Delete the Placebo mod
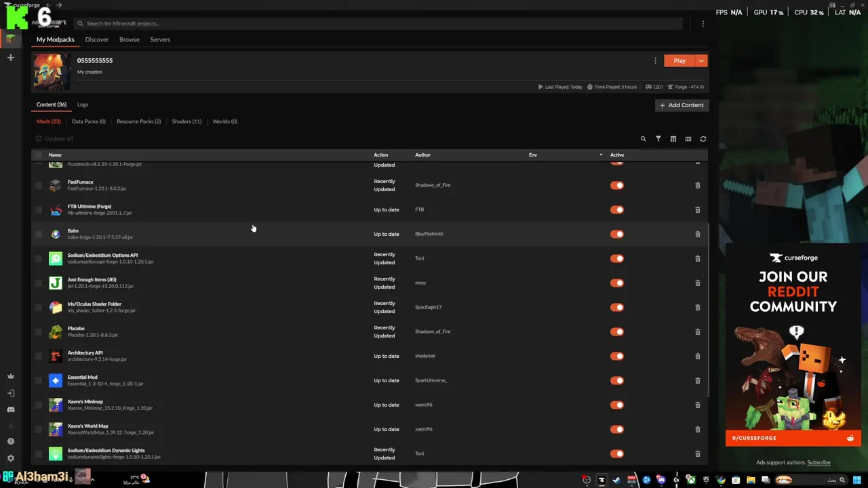 [x=697, y=331]
